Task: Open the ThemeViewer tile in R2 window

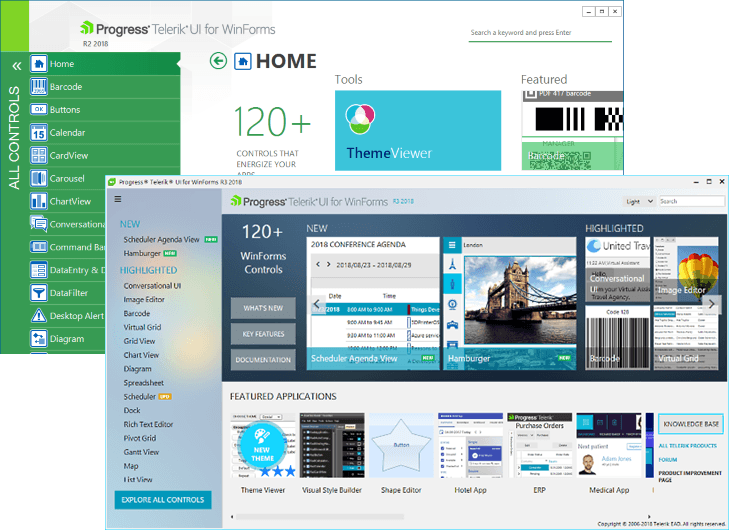Action: 418,131
